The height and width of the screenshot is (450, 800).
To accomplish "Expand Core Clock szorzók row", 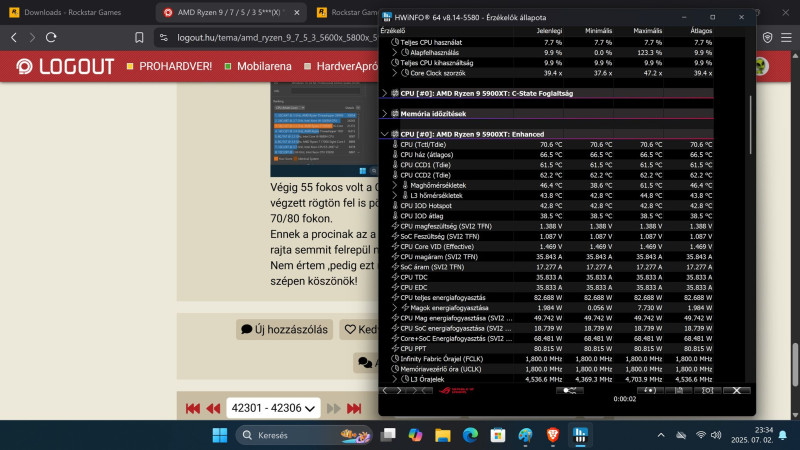I will pyautogui.click(x=394, y=73).
